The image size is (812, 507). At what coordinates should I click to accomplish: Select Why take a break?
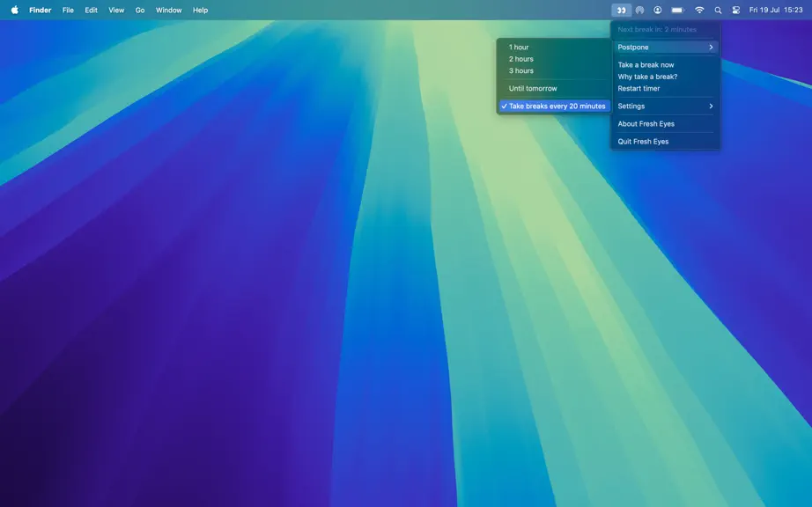pyautogui.click(x=665, y=77)
